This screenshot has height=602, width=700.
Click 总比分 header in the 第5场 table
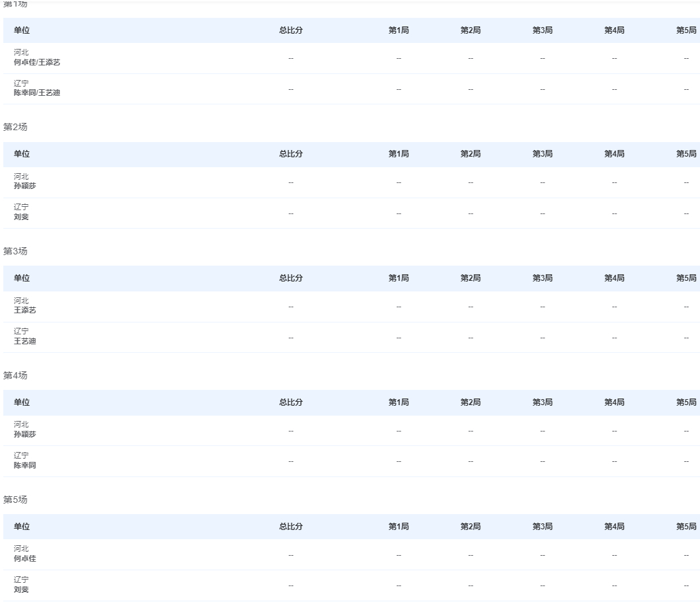click(291, 527)
